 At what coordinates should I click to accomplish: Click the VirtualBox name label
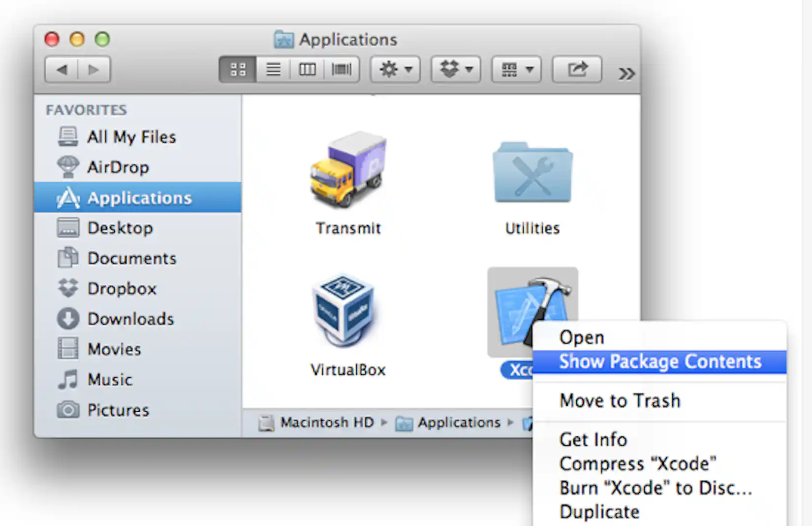pyautogui.click(x=348, y=370)
